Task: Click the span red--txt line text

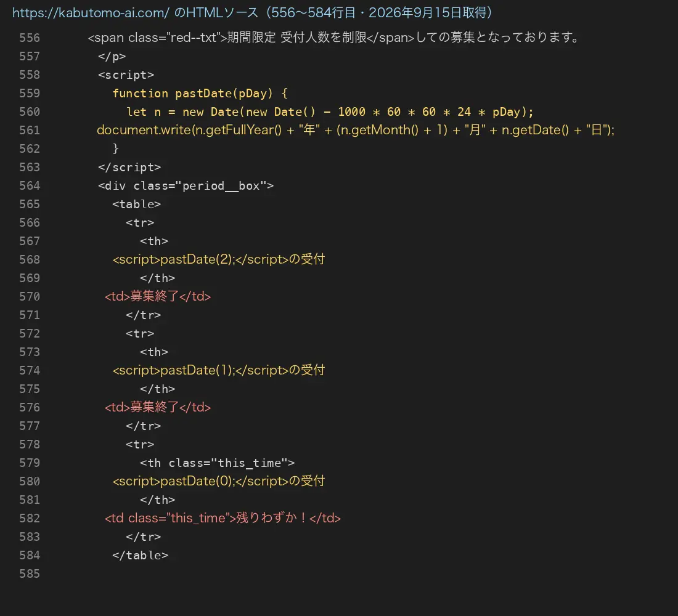Action: pos(333,38)
